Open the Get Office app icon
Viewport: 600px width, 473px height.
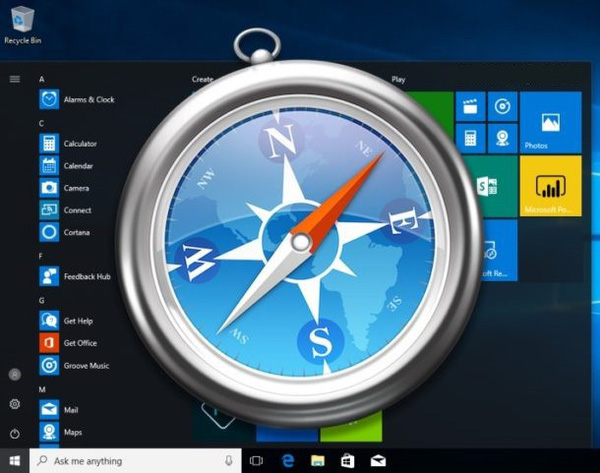49,343
